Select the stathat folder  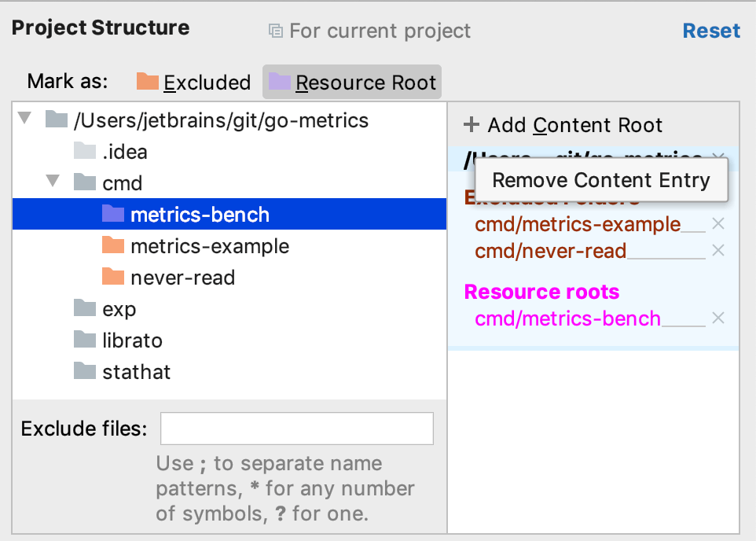(134, 371)
